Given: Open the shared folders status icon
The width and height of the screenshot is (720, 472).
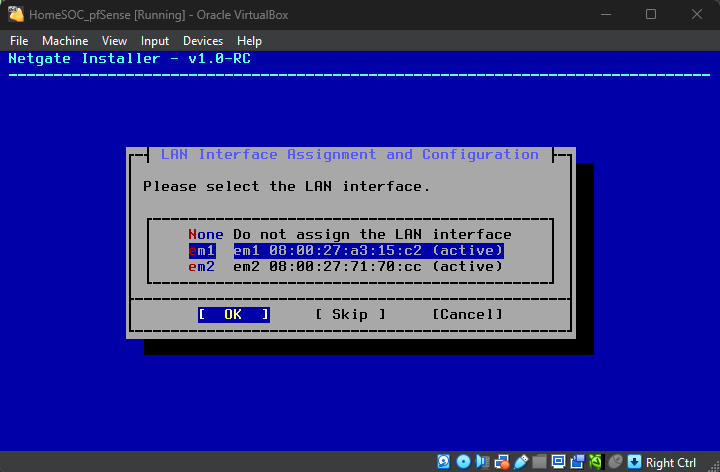Looking at the screenshot, I should (539, 462).
